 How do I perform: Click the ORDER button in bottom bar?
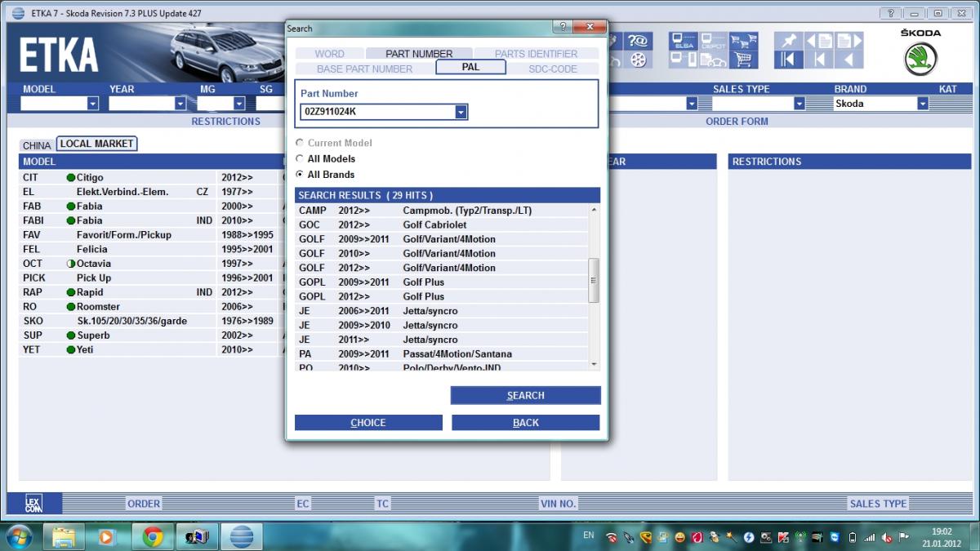144,504
